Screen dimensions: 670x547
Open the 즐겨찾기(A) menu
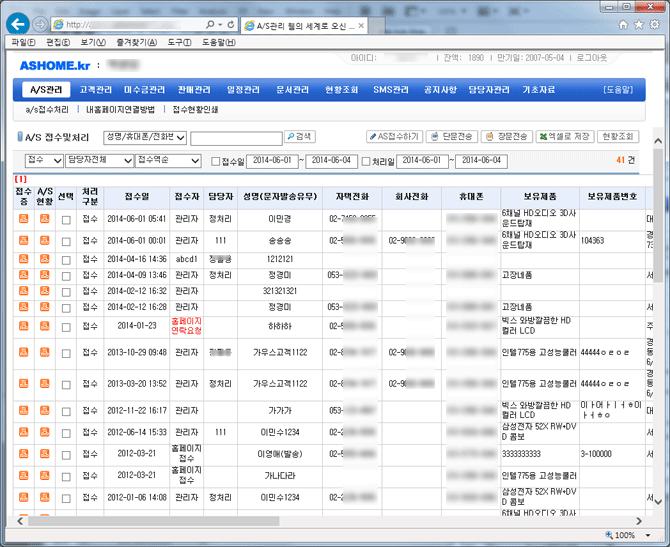tap(137, 42)
